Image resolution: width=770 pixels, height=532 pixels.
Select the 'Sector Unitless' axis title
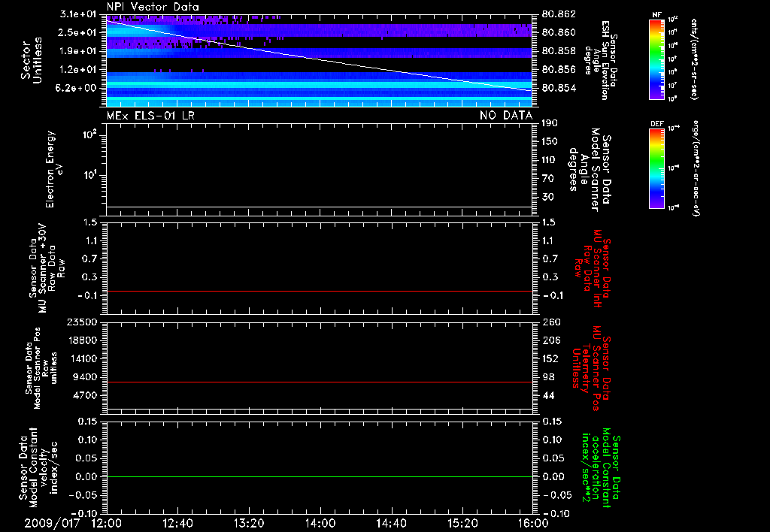[x=32, y=60]
